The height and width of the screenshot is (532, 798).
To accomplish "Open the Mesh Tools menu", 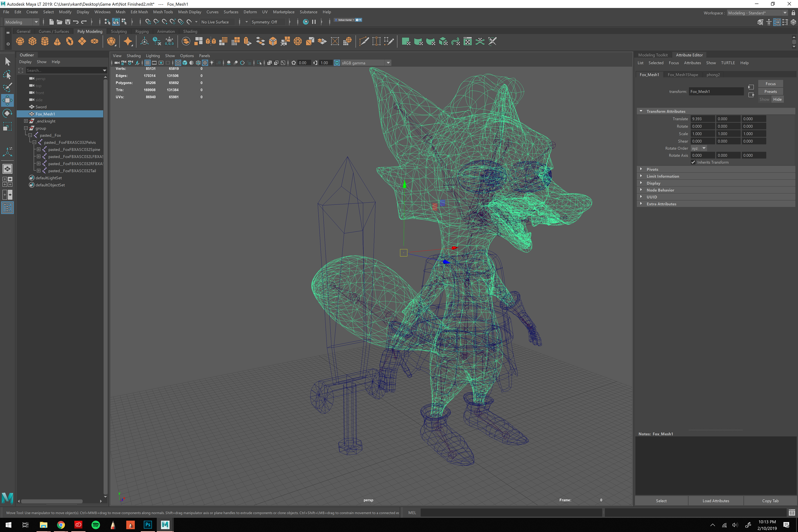I will click(x=163, y=12).
